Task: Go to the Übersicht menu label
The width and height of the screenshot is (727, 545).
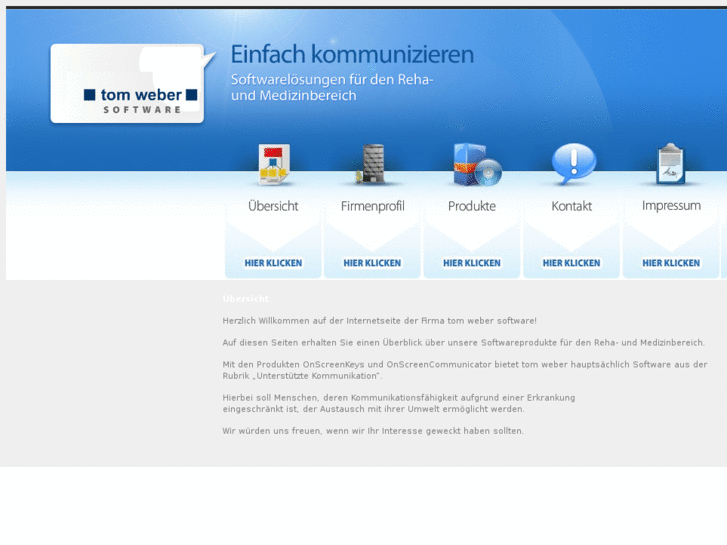Action: pyautogui.click(x=273, y=206)
